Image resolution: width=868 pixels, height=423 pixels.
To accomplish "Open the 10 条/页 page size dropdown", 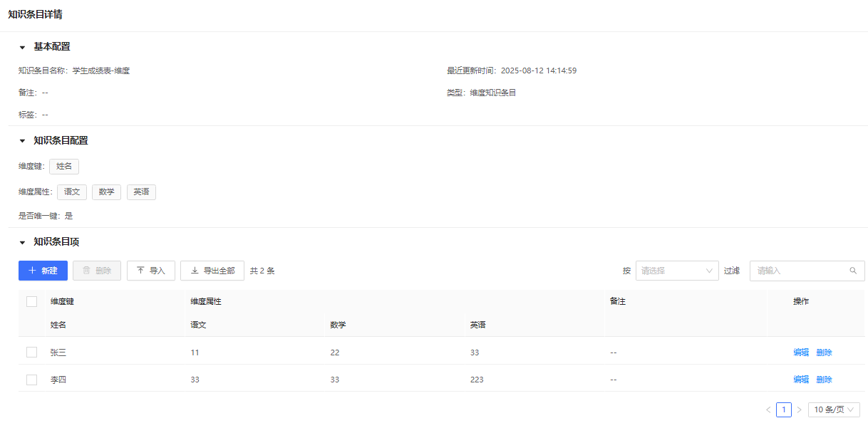I will (833, 409).
